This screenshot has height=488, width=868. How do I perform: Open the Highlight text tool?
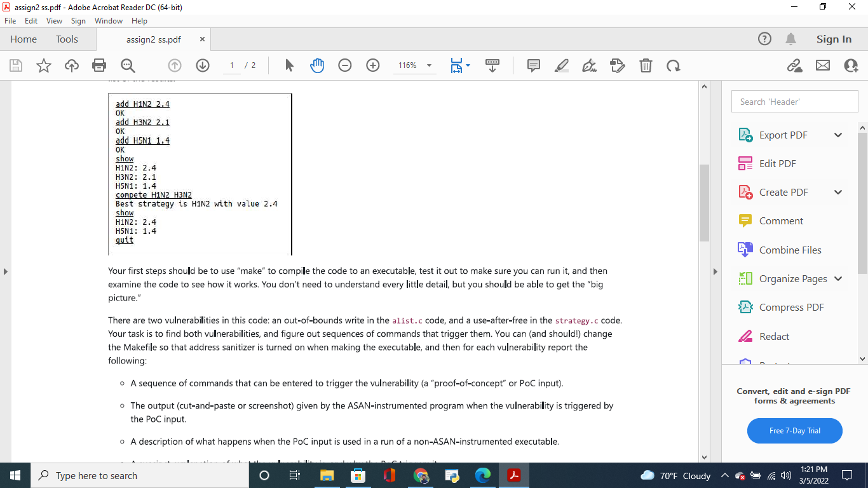tap(561, 65)
